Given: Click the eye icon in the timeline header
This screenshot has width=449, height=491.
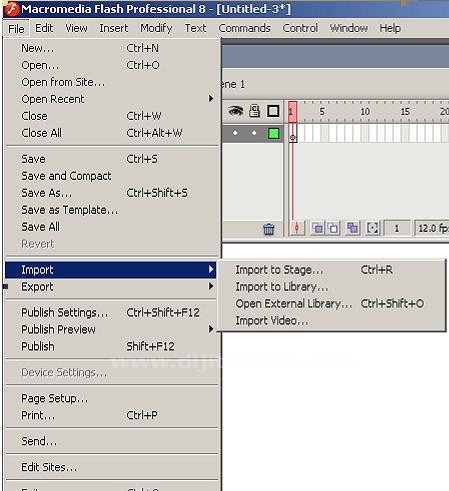Looking at the screenshot, I should (x=236, y=111).
